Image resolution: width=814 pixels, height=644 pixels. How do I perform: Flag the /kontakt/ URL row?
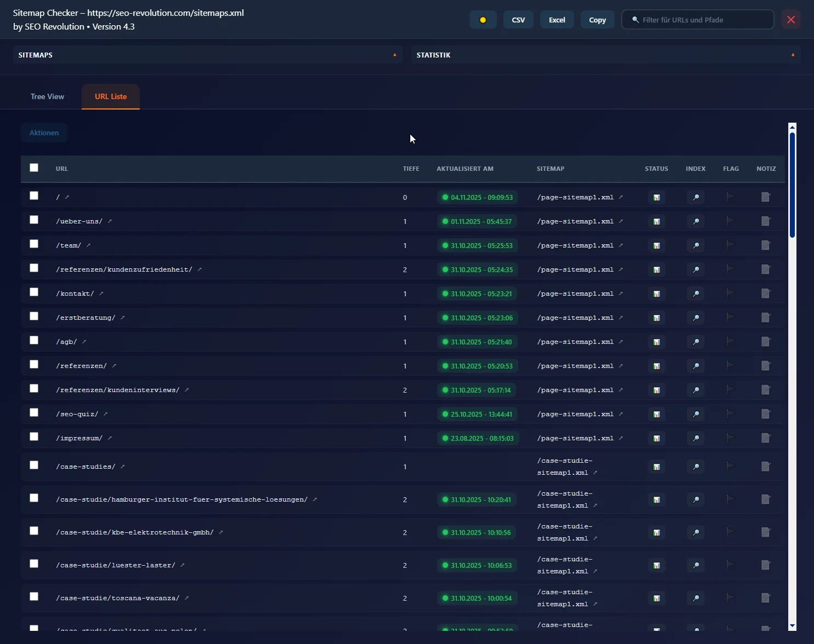point(730,294)
